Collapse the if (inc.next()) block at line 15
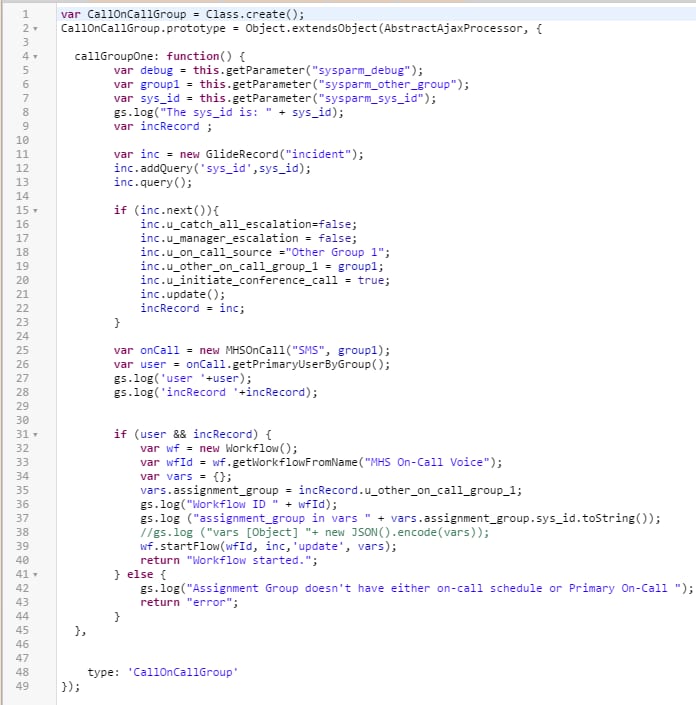The width and height of the screenshot is (696, 705). point(36,211)
